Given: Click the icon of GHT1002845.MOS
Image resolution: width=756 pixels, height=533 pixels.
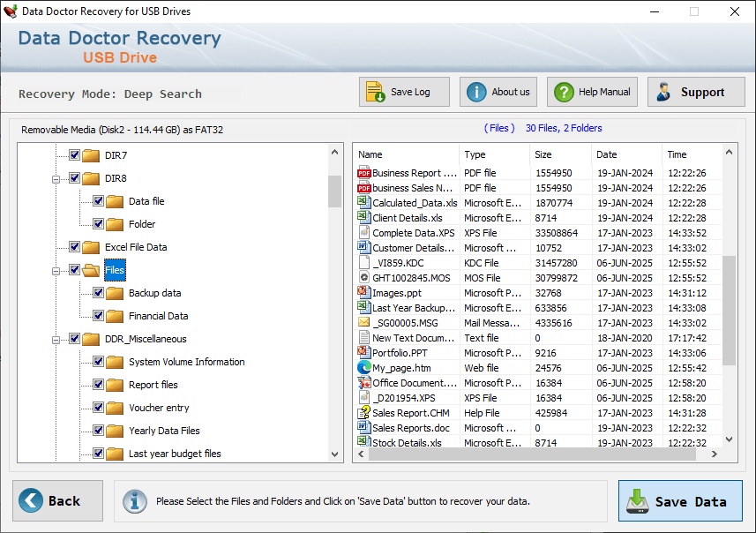Looking at the screenshot, I should click(x=364, y=277).
